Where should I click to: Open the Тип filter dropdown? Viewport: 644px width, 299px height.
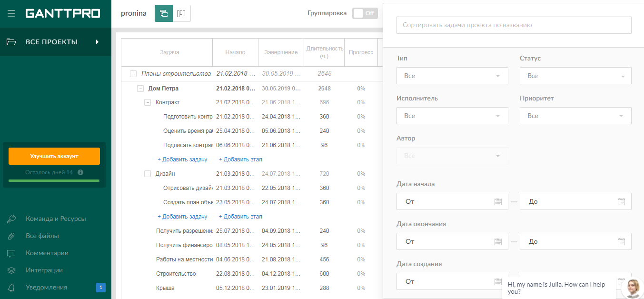[452, 76]
